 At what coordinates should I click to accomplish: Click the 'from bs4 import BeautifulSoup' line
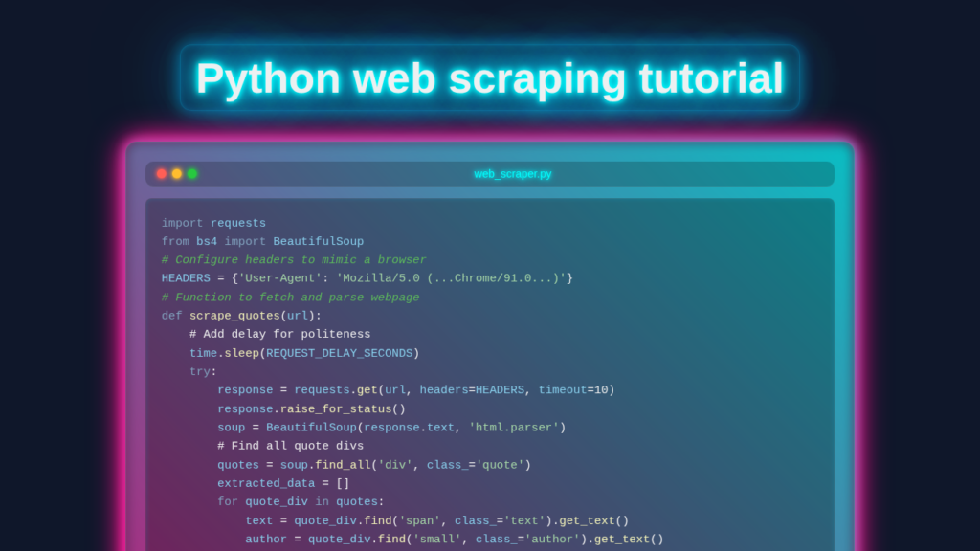coord(262,241)
